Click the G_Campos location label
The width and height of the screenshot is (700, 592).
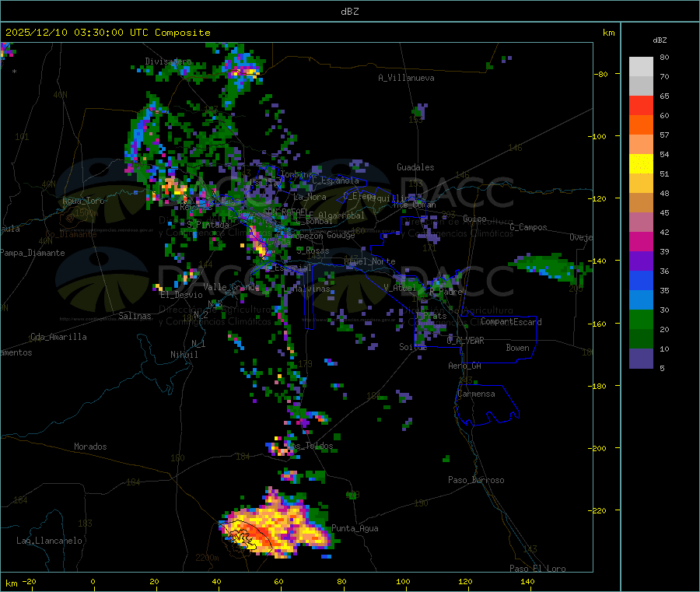pyautogui.click(x=529, y=227)
